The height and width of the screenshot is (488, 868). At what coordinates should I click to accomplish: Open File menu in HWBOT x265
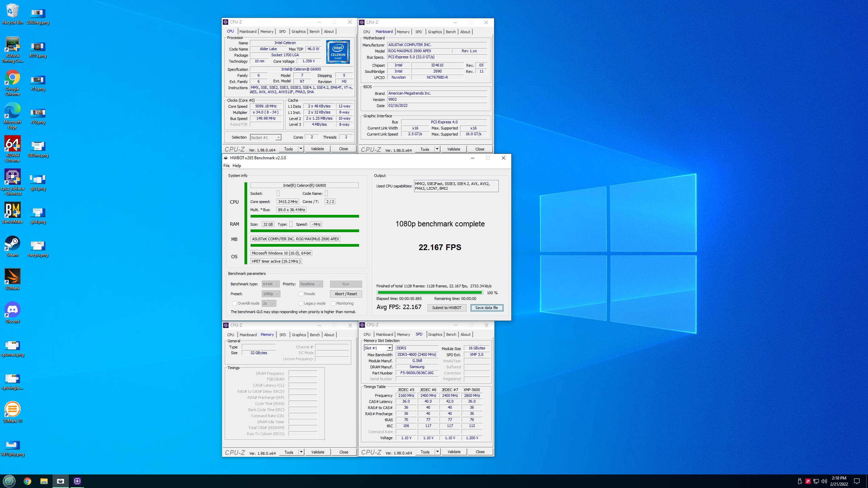point(226,166)
